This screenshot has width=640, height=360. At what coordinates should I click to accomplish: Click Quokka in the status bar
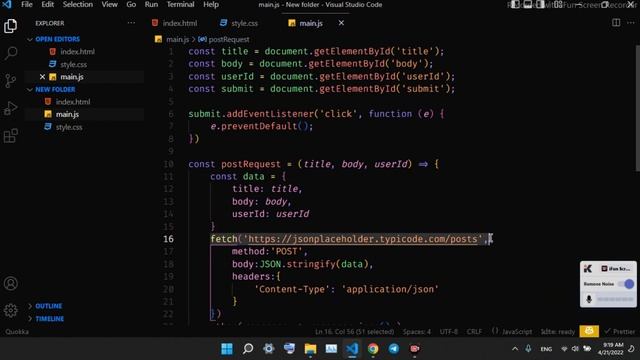[x=17, y=331]
